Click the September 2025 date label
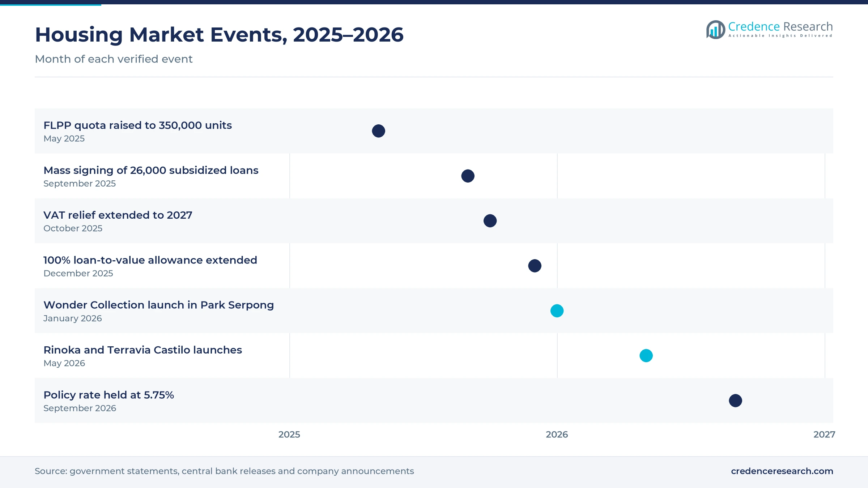This screenshot has height=488, width=868. pos(80,184)
